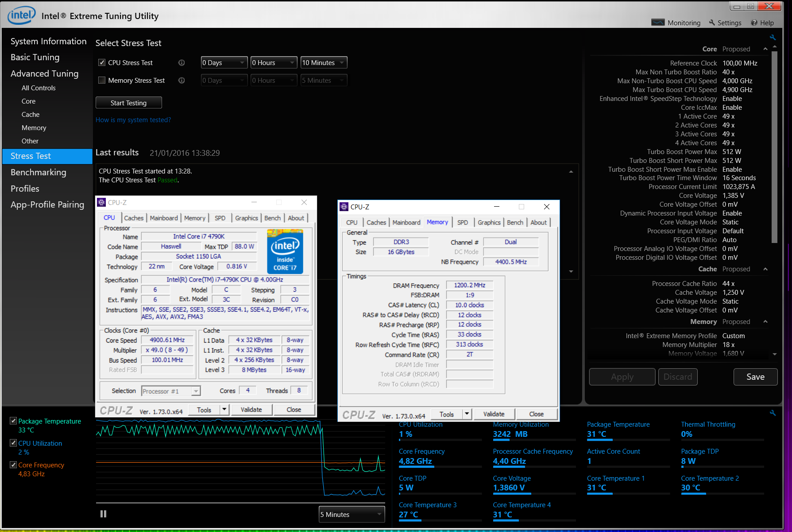Screen dimensions: 792x532
Task: Click the Intel Core i7 badge in CPU-Z
Action: pos(285,251)
